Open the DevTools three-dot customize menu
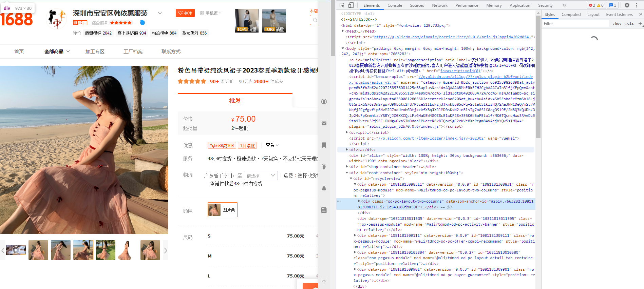Viewport: 644px width, 289px height. click(637, 5)
